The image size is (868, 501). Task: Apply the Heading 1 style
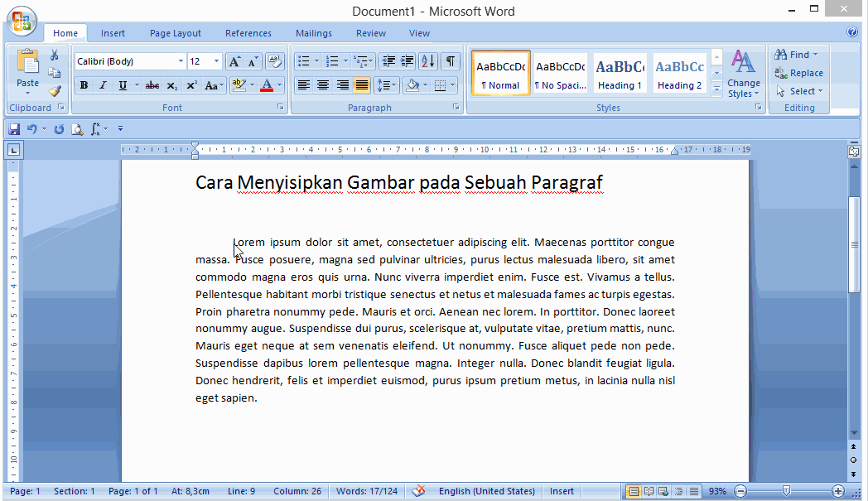(620, 74)
